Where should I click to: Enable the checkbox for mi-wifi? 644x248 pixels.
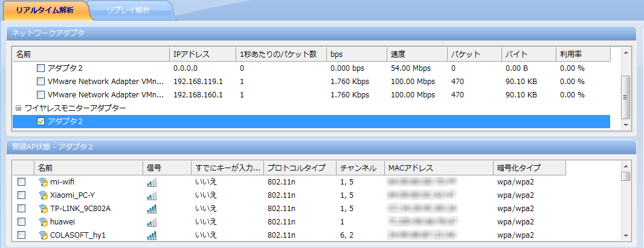coord(22,182)
